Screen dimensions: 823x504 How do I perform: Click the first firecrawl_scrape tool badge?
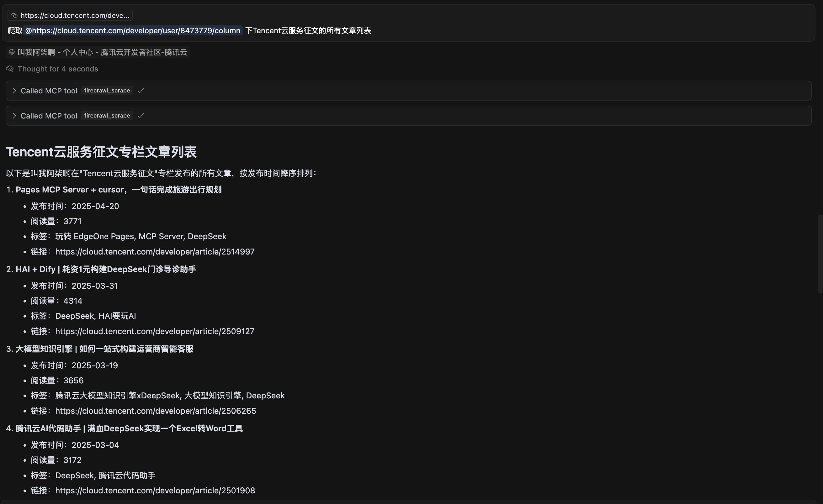[107, 91]
